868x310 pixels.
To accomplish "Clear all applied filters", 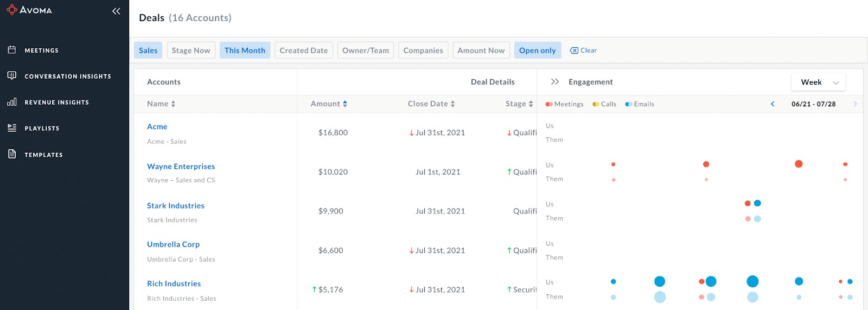I will (x=584, y=50).
